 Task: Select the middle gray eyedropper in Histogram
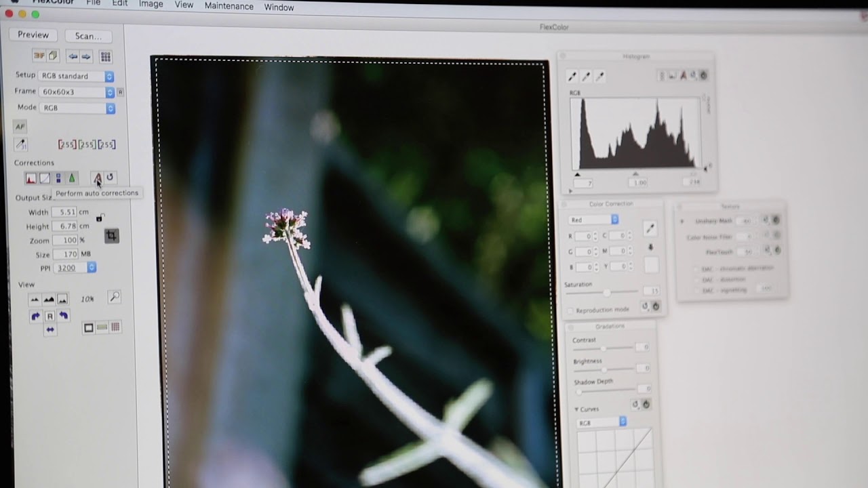tap(586, 77)
